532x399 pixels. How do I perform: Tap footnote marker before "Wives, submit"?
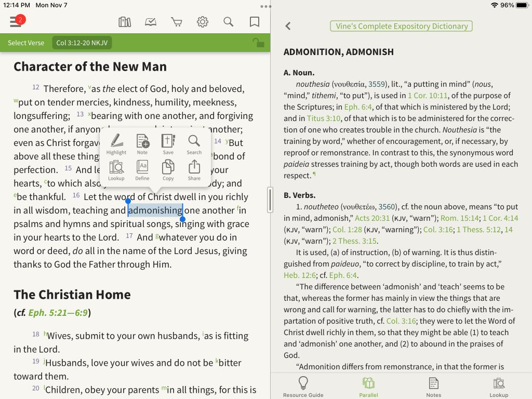[45, 334]
